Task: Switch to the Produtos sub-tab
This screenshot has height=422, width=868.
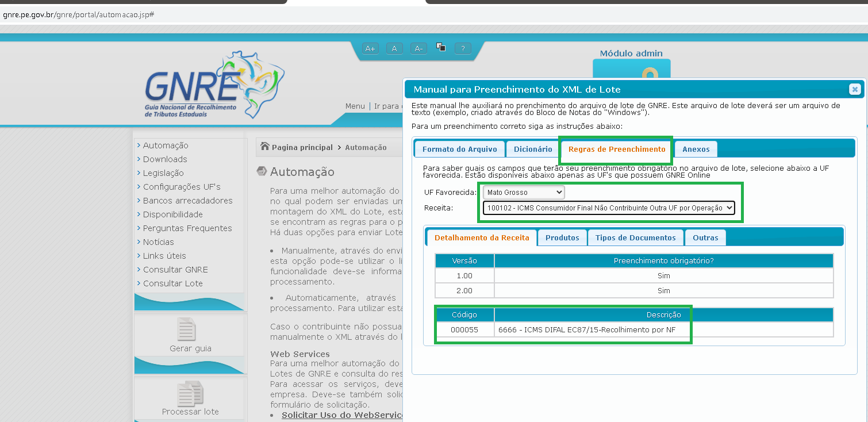Action: pyautogui.click(x=562, y=237)
